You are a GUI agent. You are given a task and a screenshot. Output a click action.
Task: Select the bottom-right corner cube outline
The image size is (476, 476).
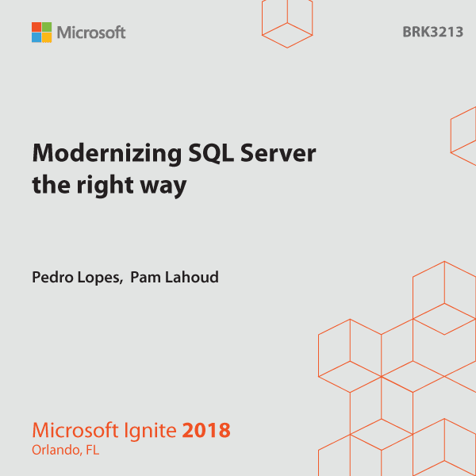coord(444,447)
